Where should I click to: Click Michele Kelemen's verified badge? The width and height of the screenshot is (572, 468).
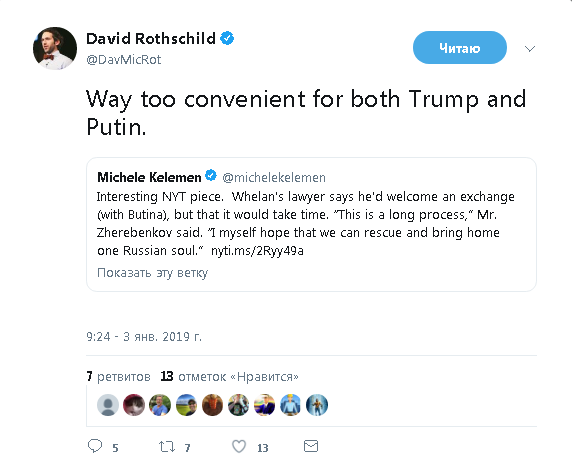coord(211,175)
